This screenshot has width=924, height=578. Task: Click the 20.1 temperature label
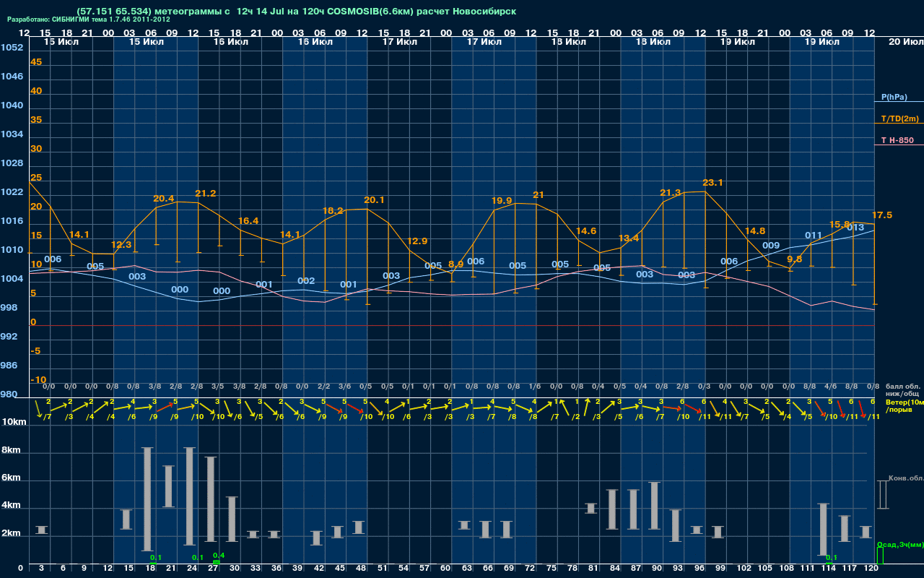[x=374, y=200]
